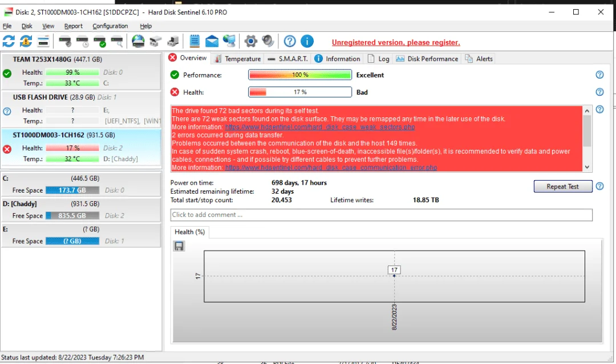Screen dimensions: 616x364
Task: Click the refresh with warning icon
Action: [26, 41]
